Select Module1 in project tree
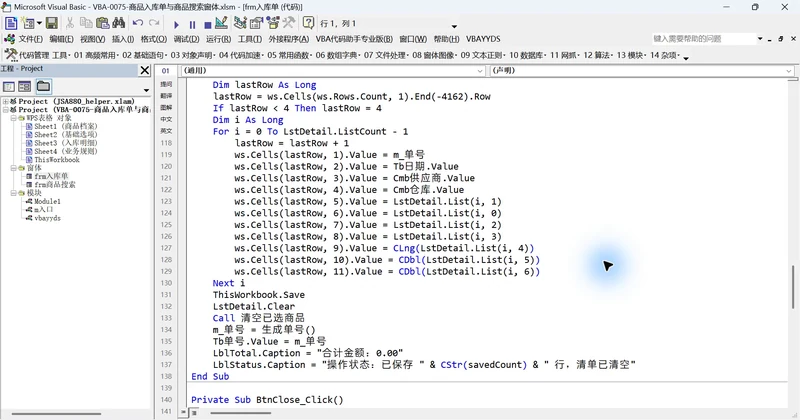The image size is (800, 420). click(x=43, y=202)
